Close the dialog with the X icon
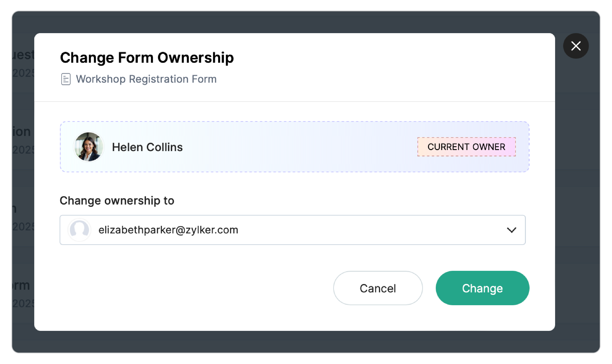 (575, 46)
